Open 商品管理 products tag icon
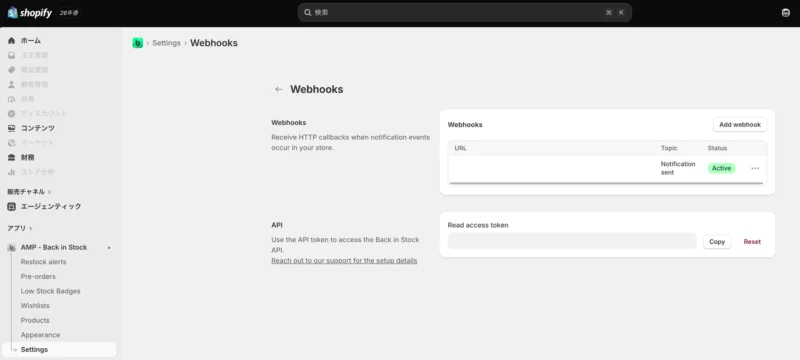This screenshot has height=360, width=800. (11, 70)
